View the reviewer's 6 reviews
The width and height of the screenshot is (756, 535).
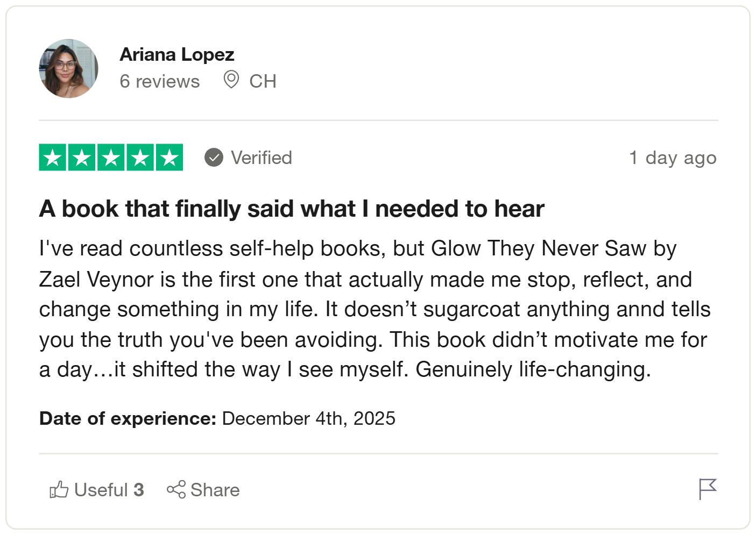(x=159, y=81)
